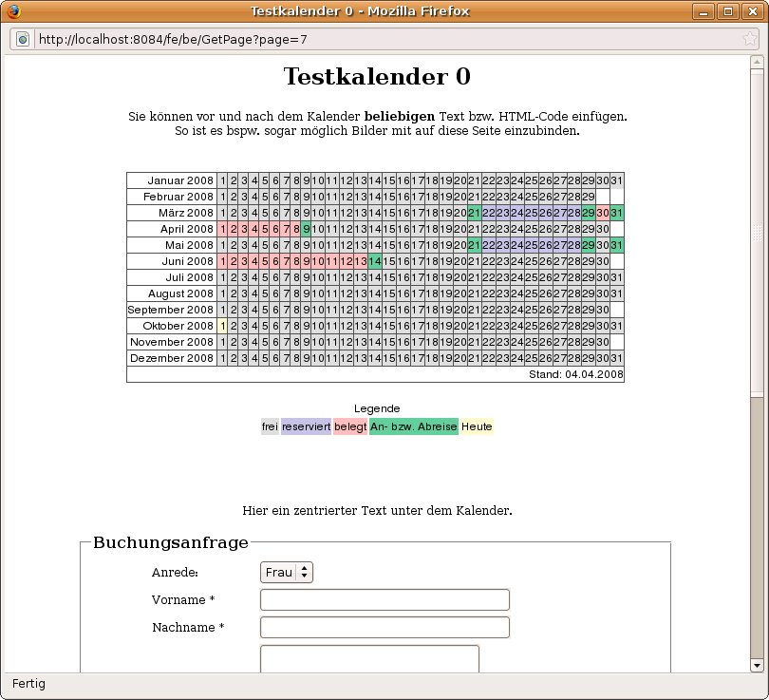Click the Vorname text field

(x=384, y=599)
